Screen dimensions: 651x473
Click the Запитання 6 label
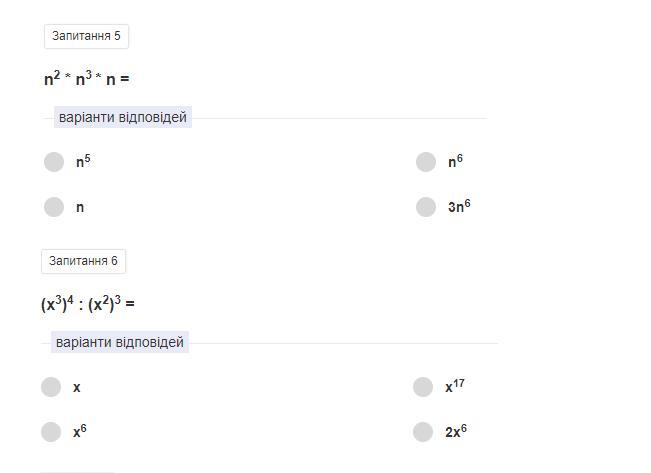83,262
